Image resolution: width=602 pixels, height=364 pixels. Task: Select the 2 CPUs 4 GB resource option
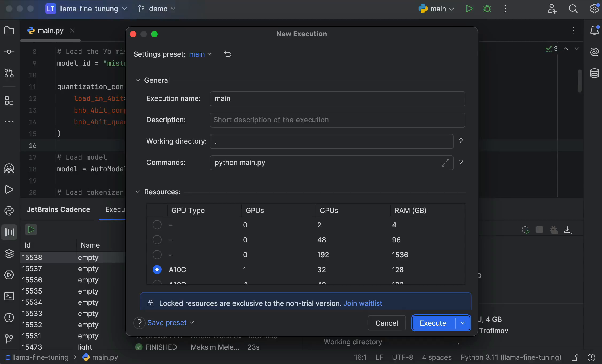click(x=157, y=225)
